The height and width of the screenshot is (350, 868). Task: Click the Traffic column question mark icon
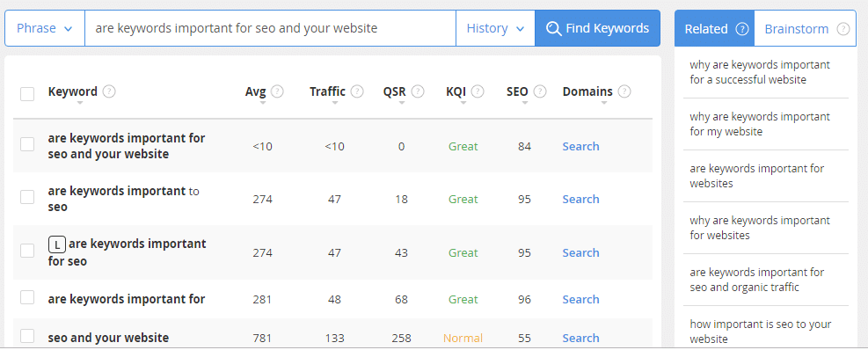(357, 92)
